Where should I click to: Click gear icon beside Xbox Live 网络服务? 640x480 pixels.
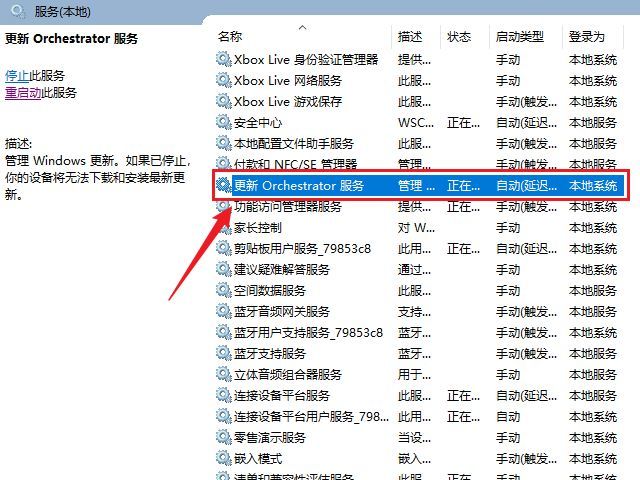point(224,80)
